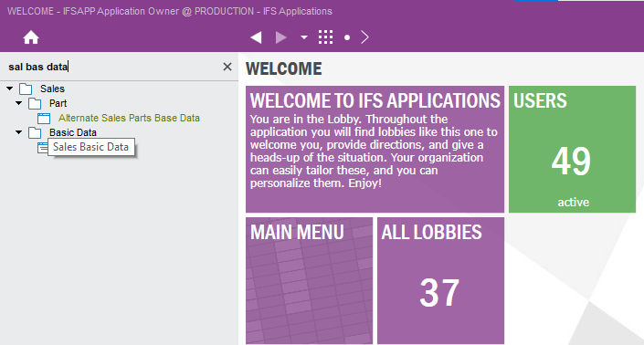Clear the navigator search with X
Screen dimensions: 644x345
click(x=227, y=67)
